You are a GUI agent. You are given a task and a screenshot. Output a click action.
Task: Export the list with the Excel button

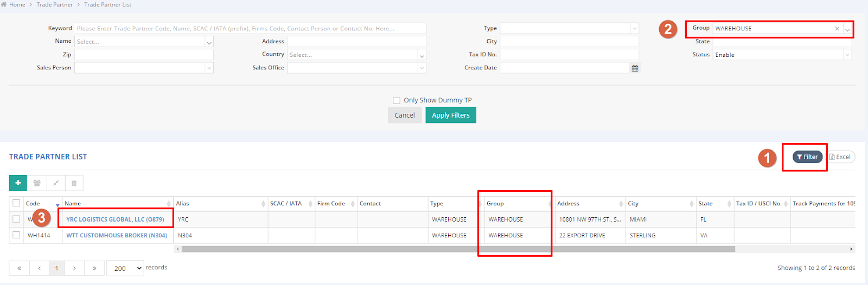coord(840,157)
